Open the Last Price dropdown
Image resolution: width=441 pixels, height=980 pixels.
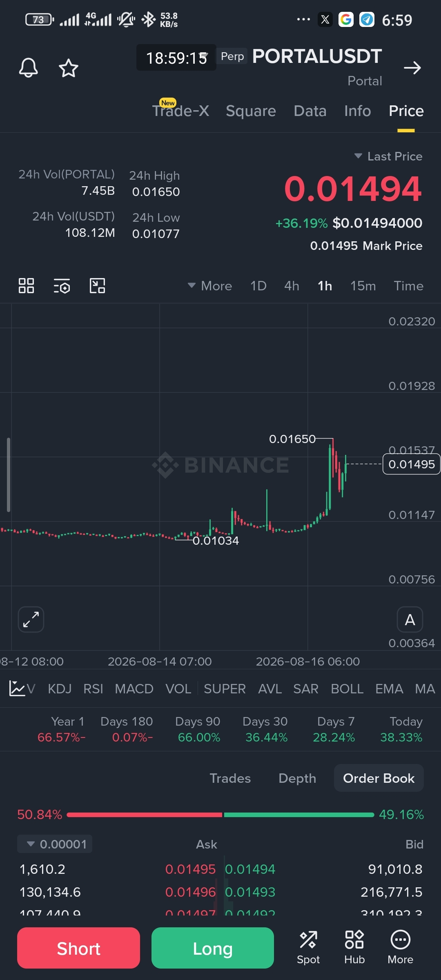[388, 156]
